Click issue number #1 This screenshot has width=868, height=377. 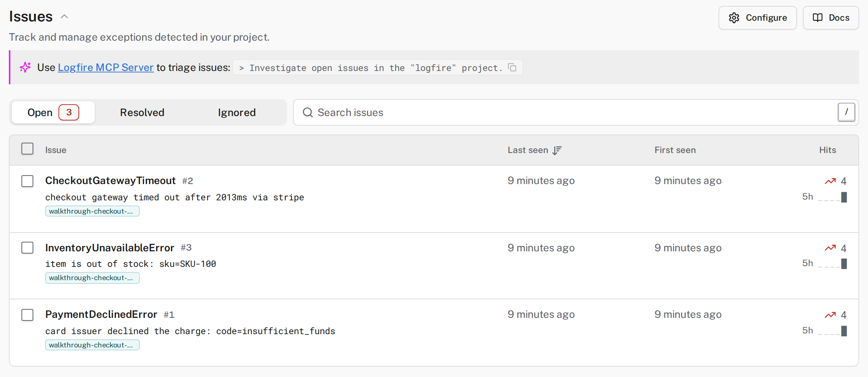[169, 315]
